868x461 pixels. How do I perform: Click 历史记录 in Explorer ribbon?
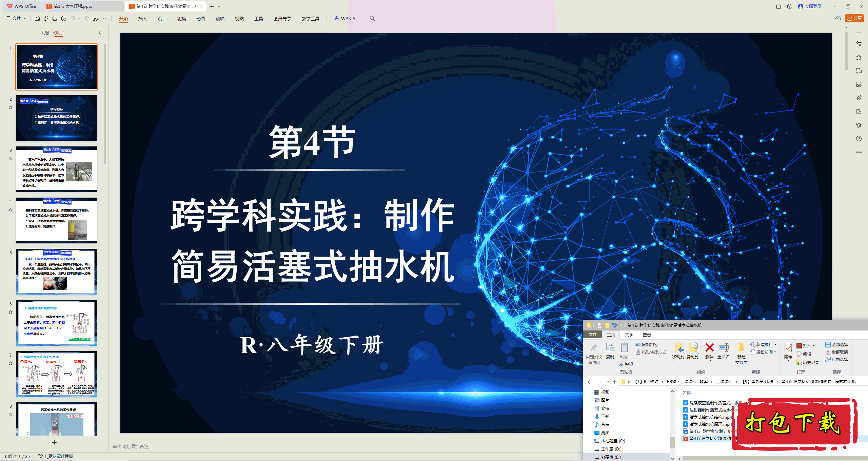(x=808, y=363)
